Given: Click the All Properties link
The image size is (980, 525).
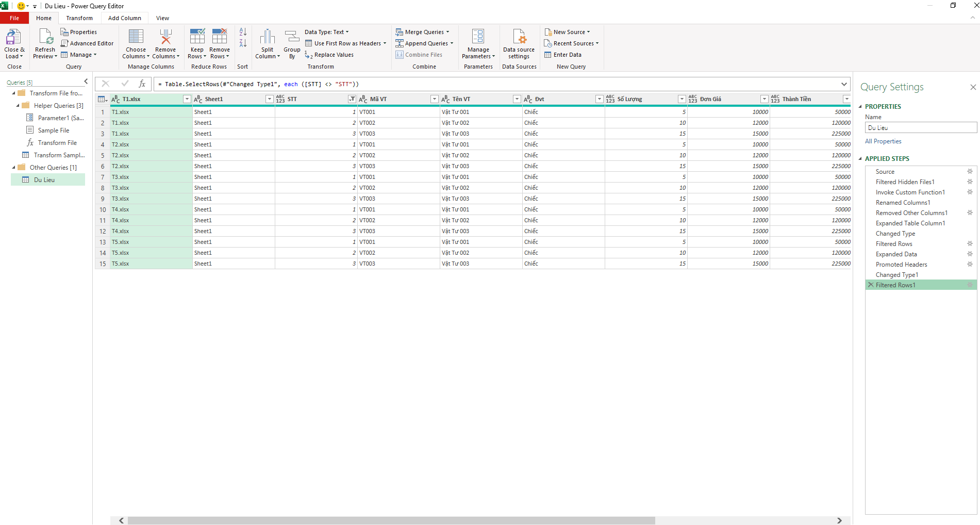Looking at the screenshot, I should pyautogui.click(x=883, y=141).
